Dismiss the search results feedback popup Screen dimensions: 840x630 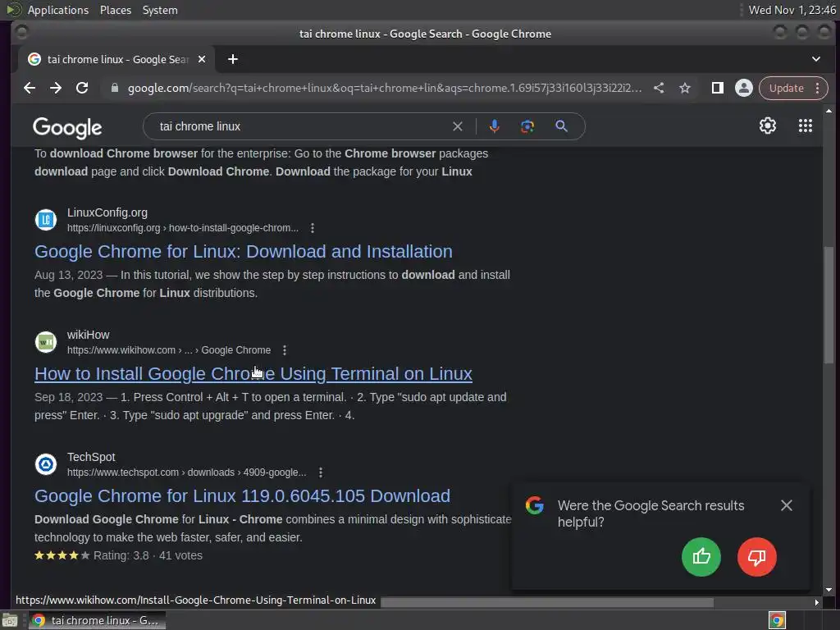pyautogui.click(x=786, y=505)
